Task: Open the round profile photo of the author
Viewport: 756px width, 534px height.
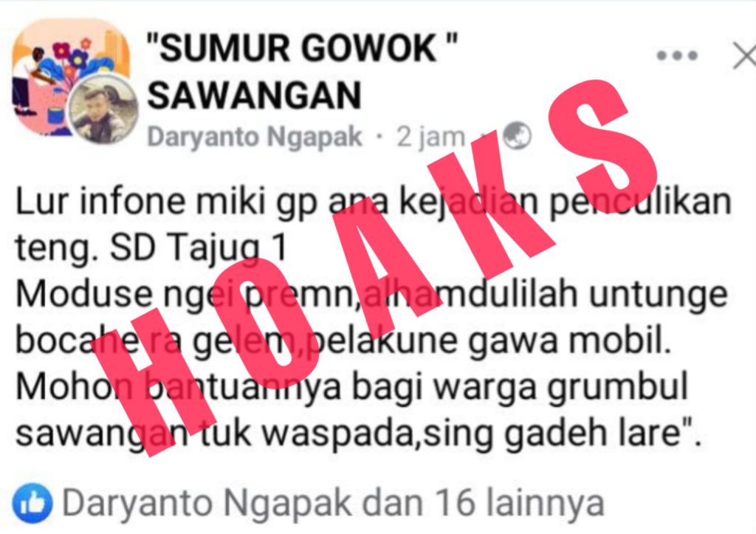Action: (x=103, y=109)
